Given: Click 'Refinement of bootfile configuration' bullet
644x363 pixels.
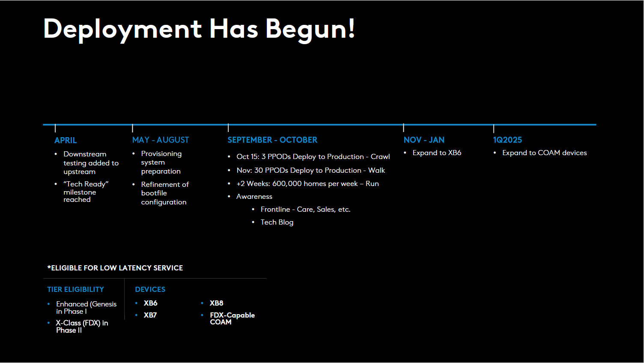Looking at the screenshot, I should 165,193.
